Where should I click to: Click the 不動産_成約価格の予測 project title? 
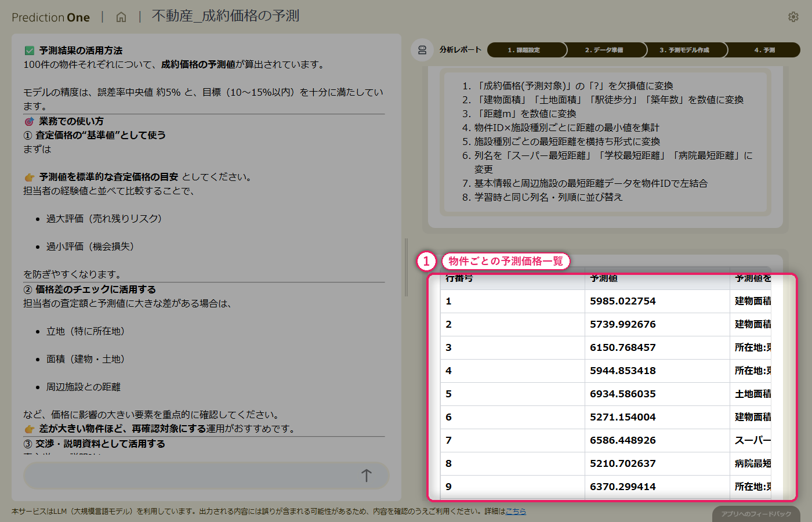pyautogui.click(x=226, y=16)
